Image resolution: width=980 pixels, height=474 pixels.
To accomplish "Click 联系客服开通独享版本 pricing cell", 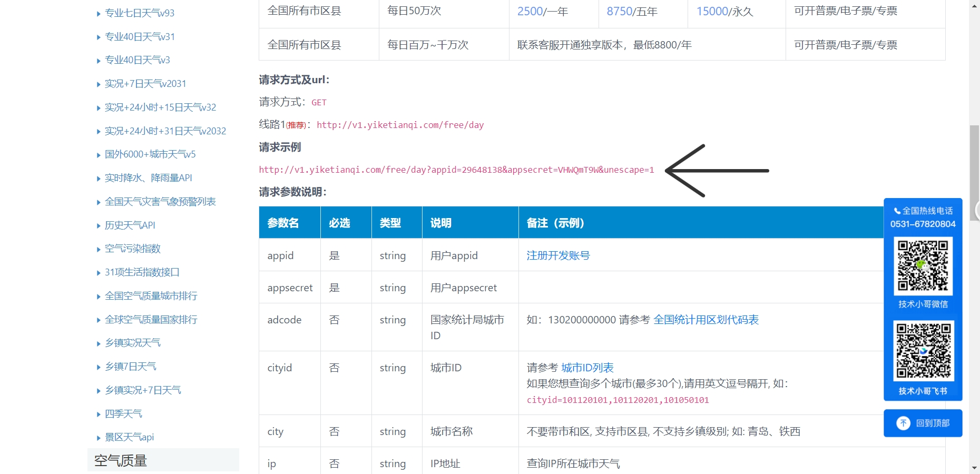I will [648, 45].
